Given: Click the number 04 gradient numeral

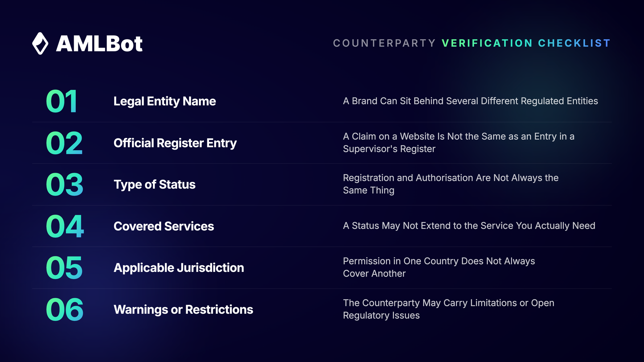Looking at the screenshot, I should point(65,226).
